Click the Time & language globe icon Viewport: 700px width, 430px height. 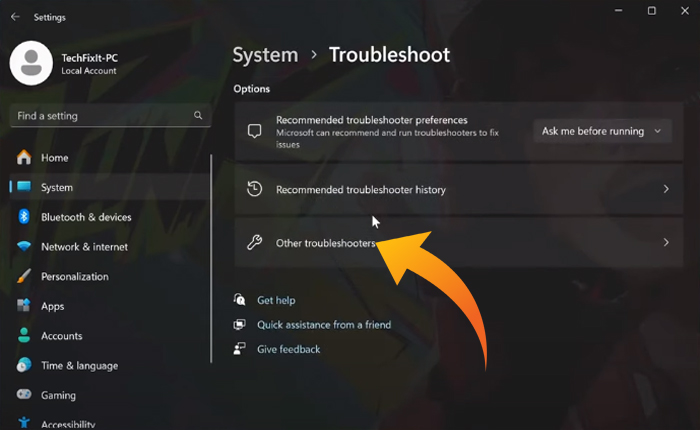(x=23, y=366)
